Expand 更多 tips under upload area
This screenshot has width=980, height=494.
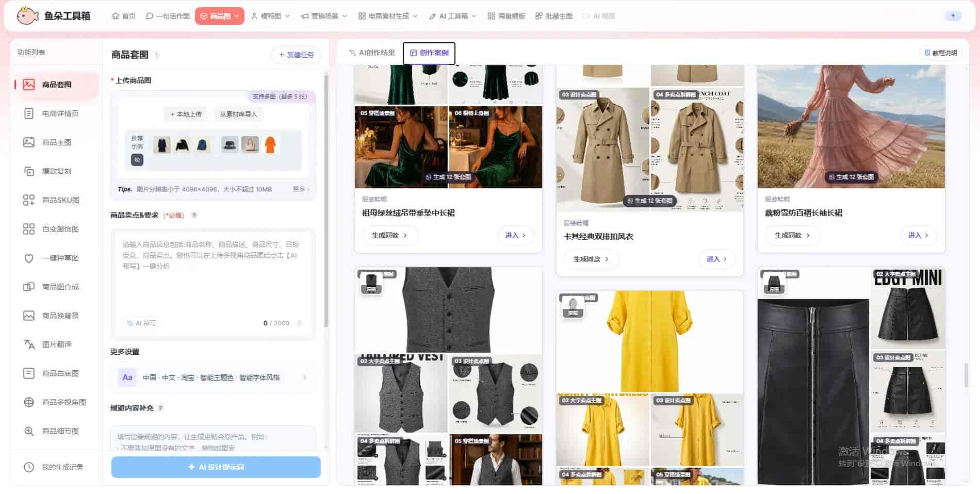pyautogui.click(x=301, y=189)
